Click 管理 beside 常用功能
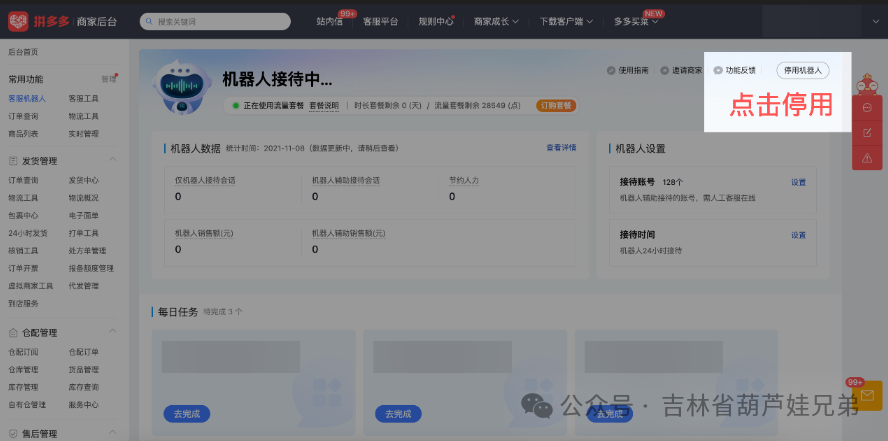Viewport: 888px width, 441px height. [109, 79]
